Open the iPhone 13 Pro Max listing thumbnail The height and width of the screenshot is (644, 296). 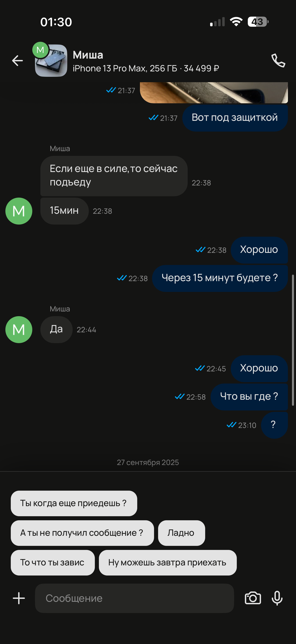tap(51, 61)
